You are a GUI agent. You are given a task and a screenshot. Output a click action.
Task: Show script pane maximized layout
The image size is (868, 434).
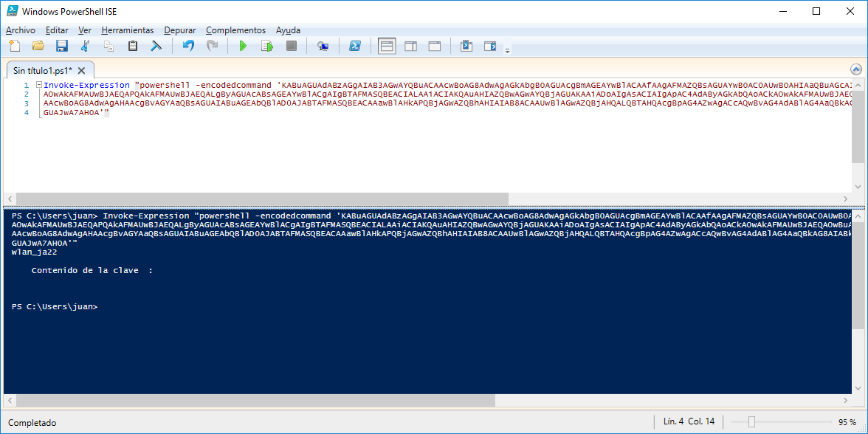click(x=435, y=46)
